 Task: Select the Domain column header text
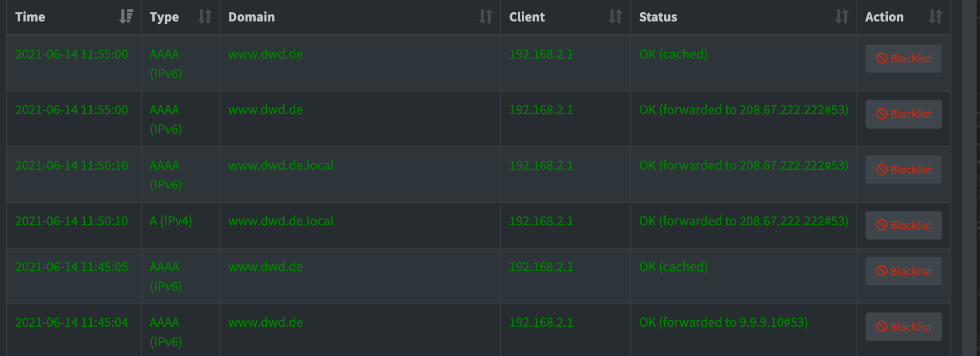click(251, 17)
